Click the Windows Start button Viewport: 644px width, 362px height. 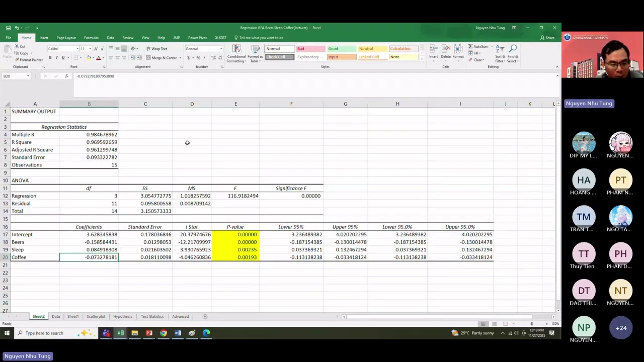(7, 333)
